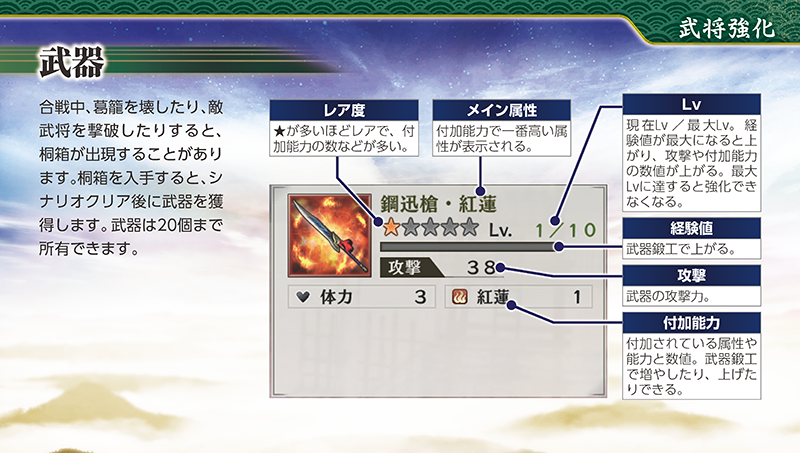The width and height of the screenshot is (800, 453).
Task: Click the orange first rarity star
Action: point(391,227)
